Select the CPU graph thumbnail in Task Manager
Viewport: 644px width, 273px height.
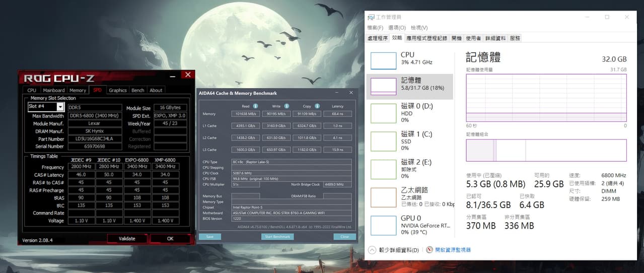coord(384,60)
